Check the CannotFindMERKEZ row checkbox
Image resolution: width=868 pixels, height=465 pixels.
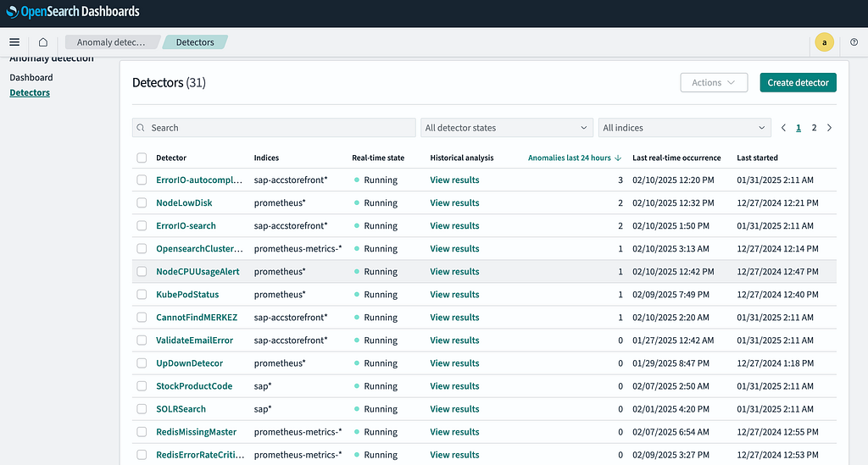coord(142,318)
